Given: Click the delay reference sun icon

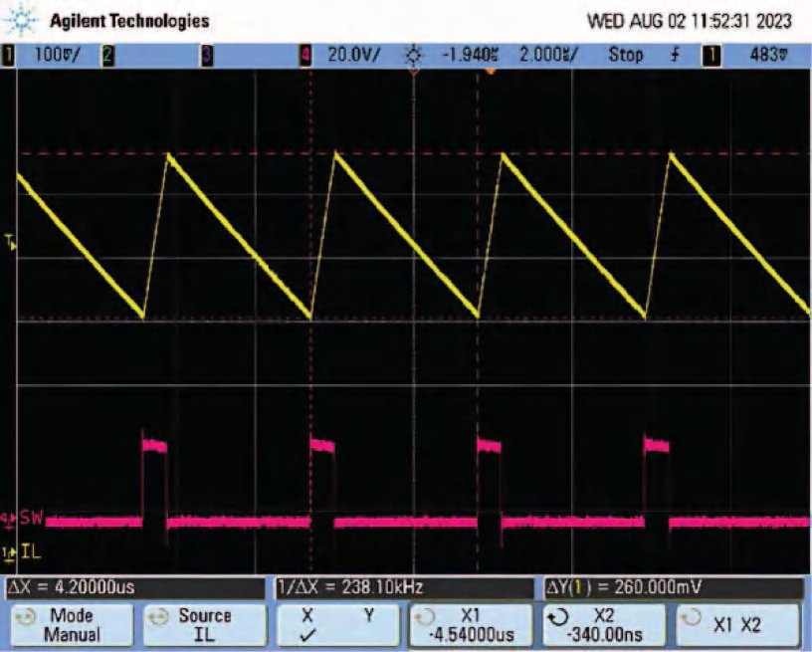Looking at the screenshot, I should [414, 55].
